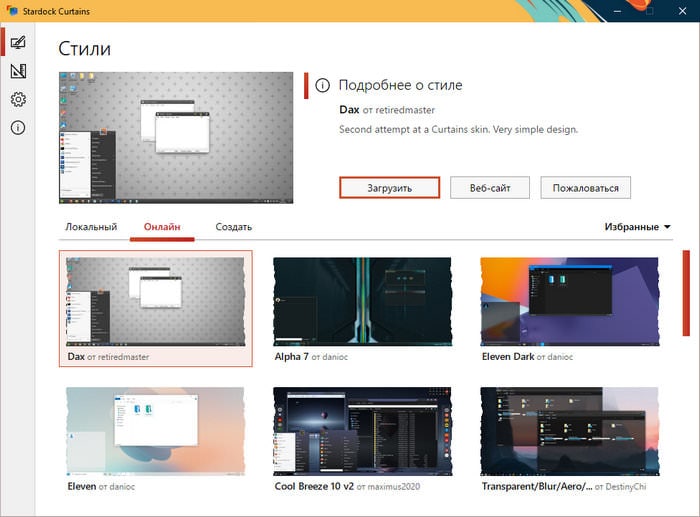The height and width of the screenshot is (517, 700).
Task: Select the Dax style thumbnail in grid
Action: coord(155,301)
